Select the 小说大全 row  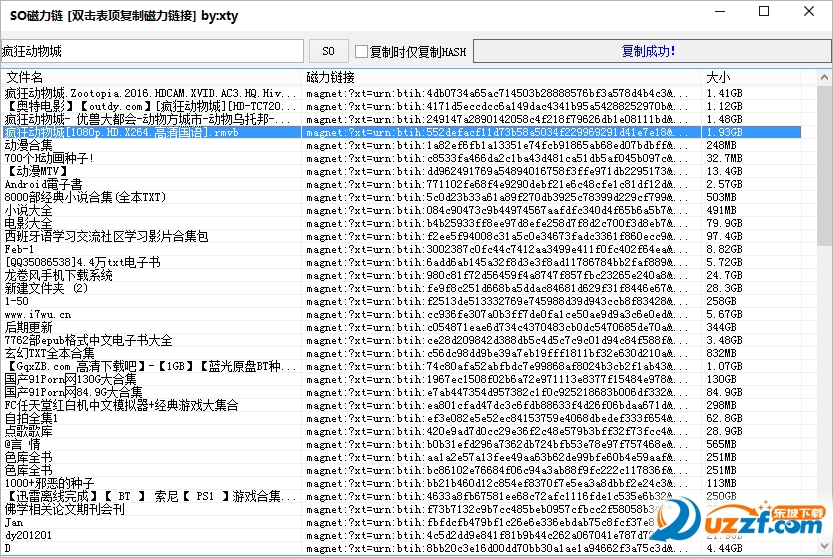[x=401, y=210]
